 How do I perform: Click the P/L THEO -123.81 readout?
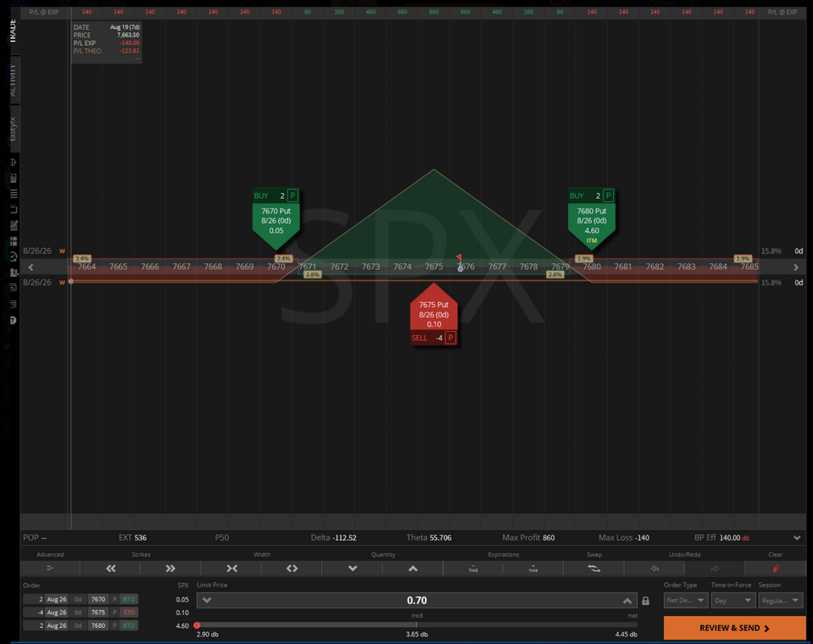click(x=106, y=51)
